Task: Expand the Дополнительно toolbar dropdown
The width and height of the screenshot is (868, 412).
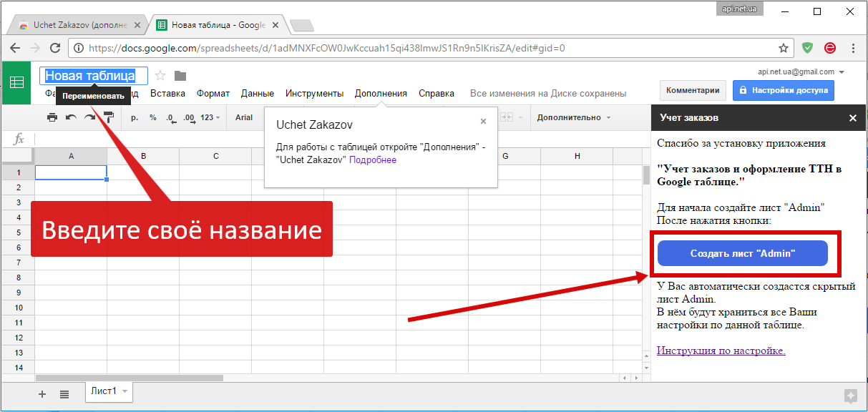Action: pyautogui.click(x=574, y=117)
